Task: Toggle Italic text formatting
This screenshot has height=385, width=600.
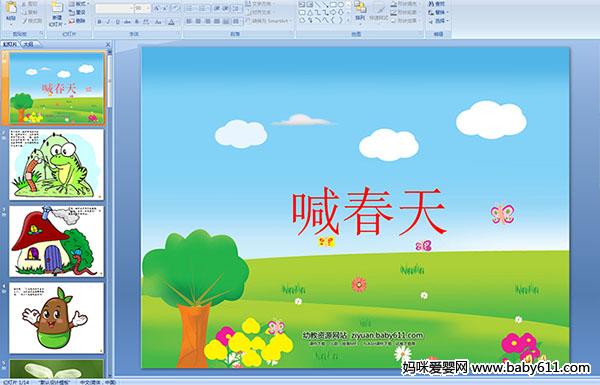Action: point(108,22)
